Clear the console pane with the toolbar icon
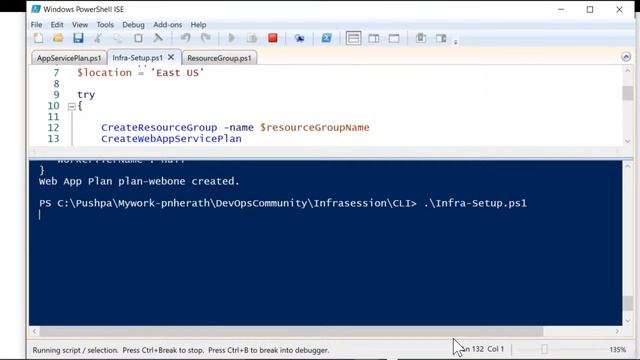Viewport: 640px width, 360px height. pyautogui.click(x=158, y=38)
